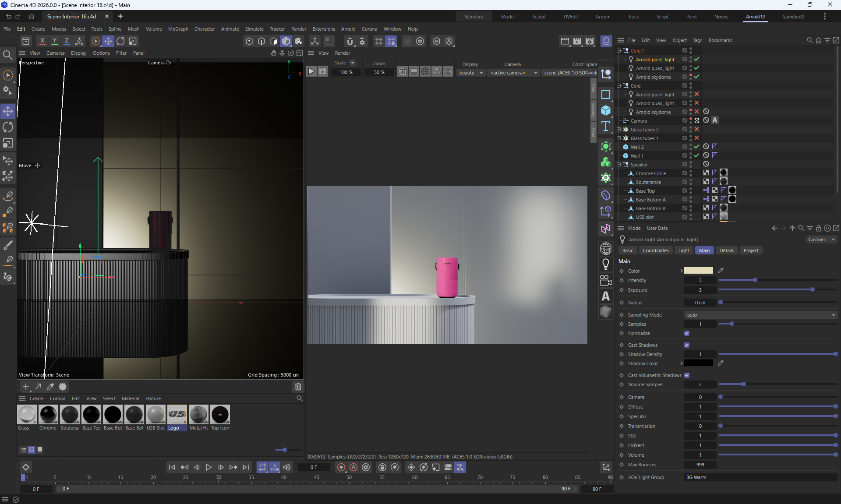The image size is (841, 504).
Task: Click the Cube primitive icon
Action: (606, 110)
